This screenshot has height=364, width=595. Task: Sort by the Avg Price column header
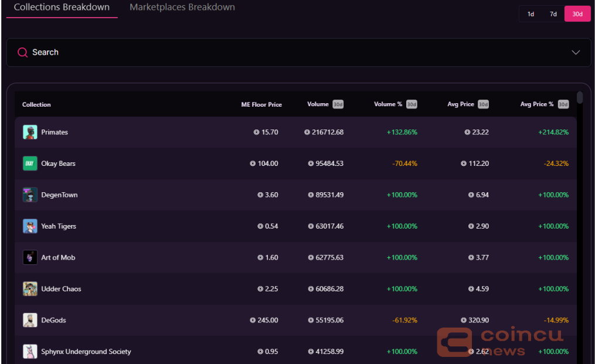pos(461,104)
